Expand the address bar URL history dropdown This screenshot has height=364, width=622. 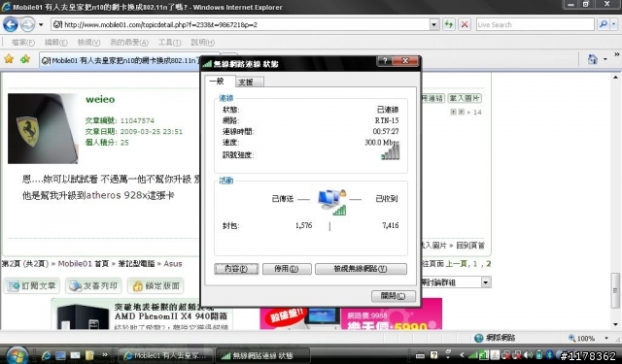[x=434, y=24]
